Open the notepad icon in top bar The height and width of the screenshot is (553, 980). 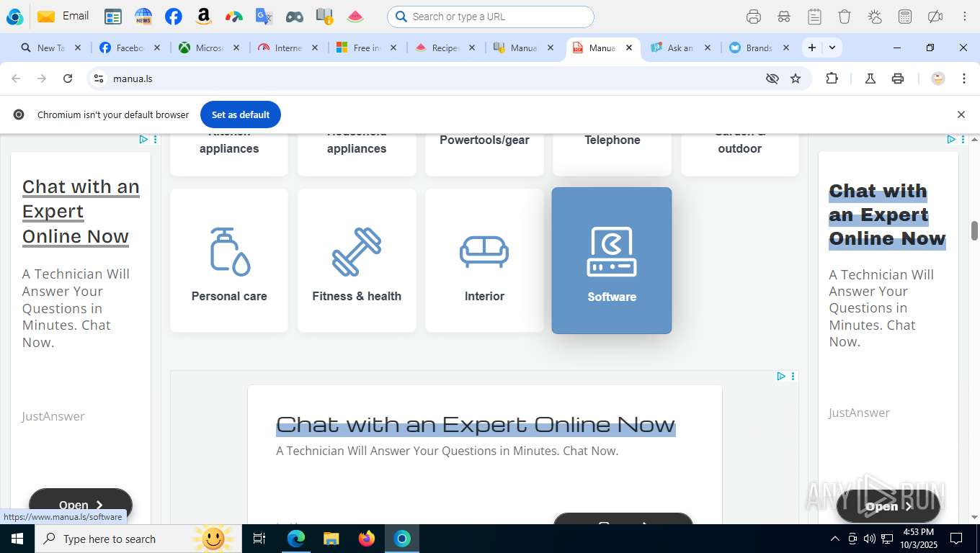click(x=814, y=17)
